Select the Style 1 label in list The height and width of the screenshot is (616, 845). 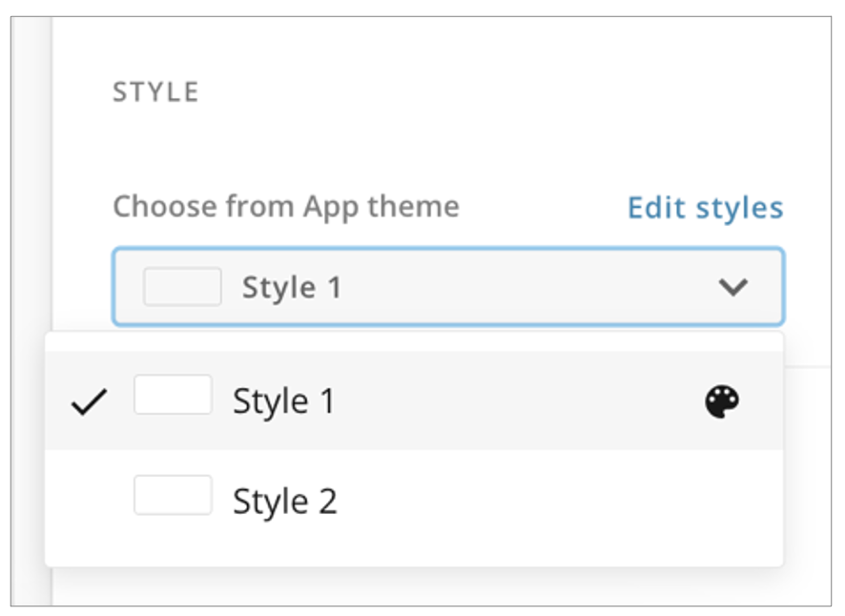pos(283,402)
